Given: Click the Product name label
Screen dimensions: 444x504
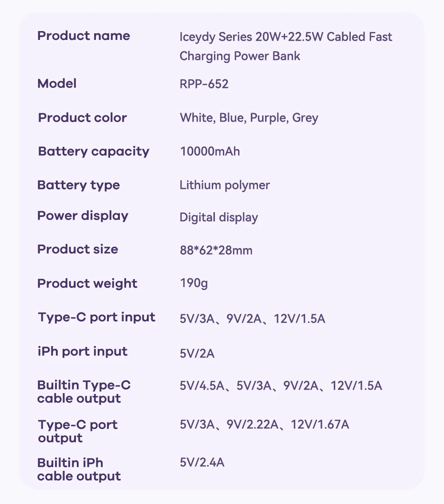Looking at the screenshot, I should coord(83,36).
